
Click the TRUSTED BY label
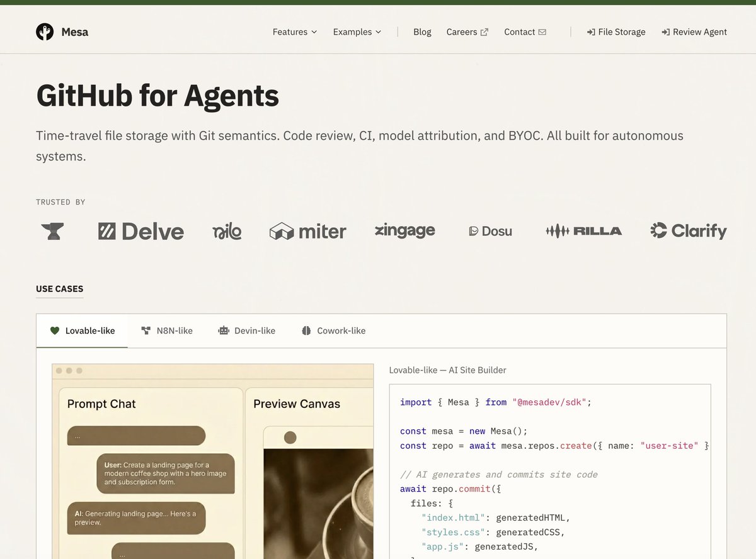click(60, 202)
